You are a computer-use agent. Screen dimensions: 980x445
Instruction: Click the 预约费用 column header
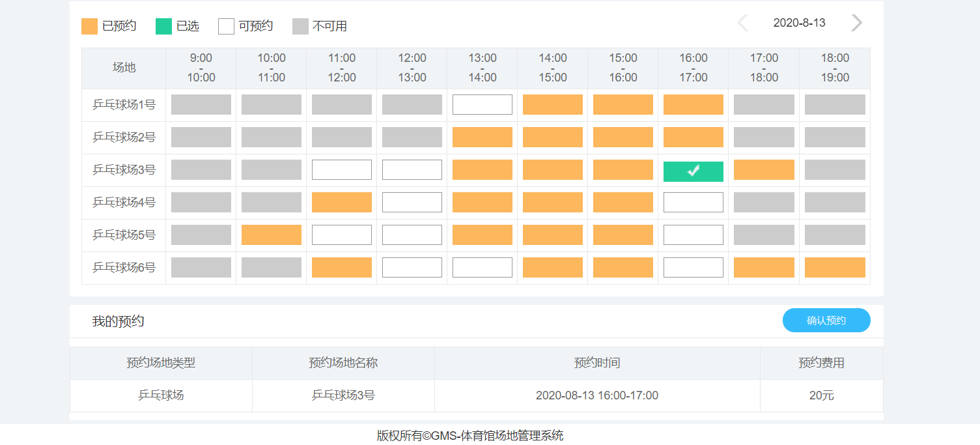click(x=821, y=363)
